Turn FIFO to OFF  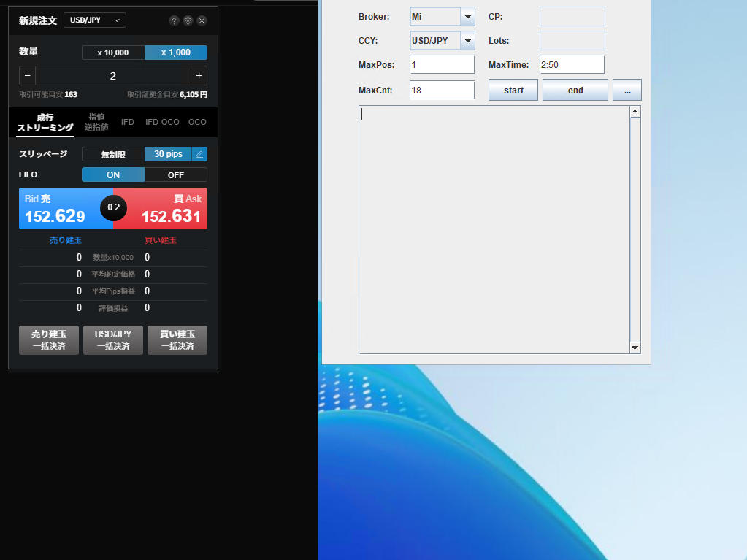175,175
